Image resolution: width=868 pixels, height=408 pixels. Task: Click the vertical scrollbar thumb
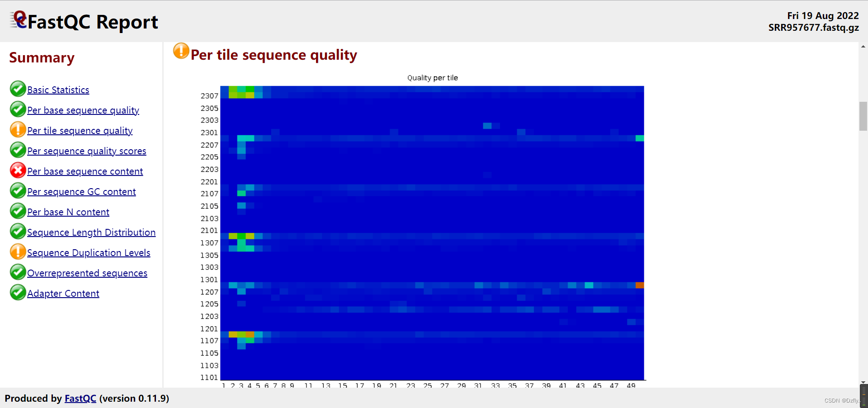click(863, 116)
